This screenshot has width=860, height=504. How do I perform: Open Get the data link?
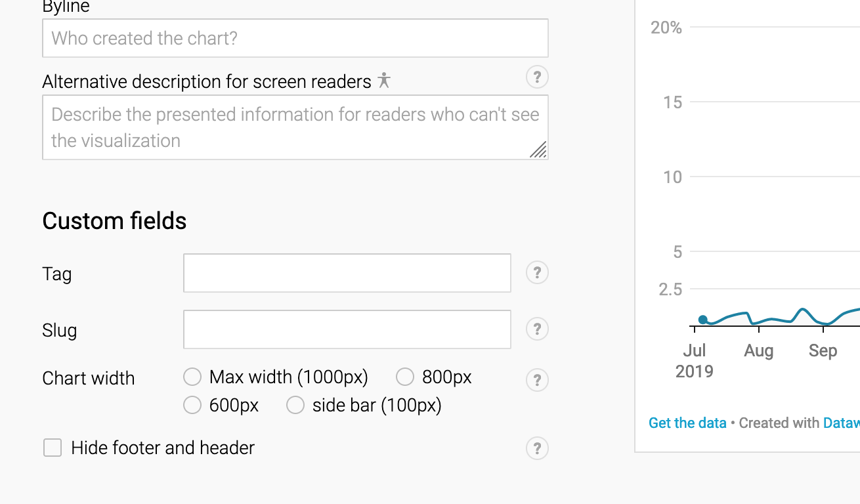687,423
